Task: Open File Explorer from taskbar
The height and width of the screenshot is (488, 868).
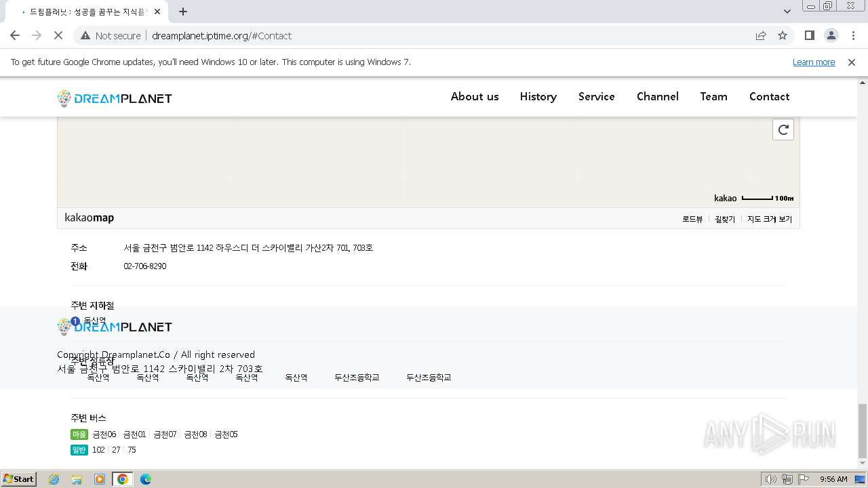Action: click(77, 479)
